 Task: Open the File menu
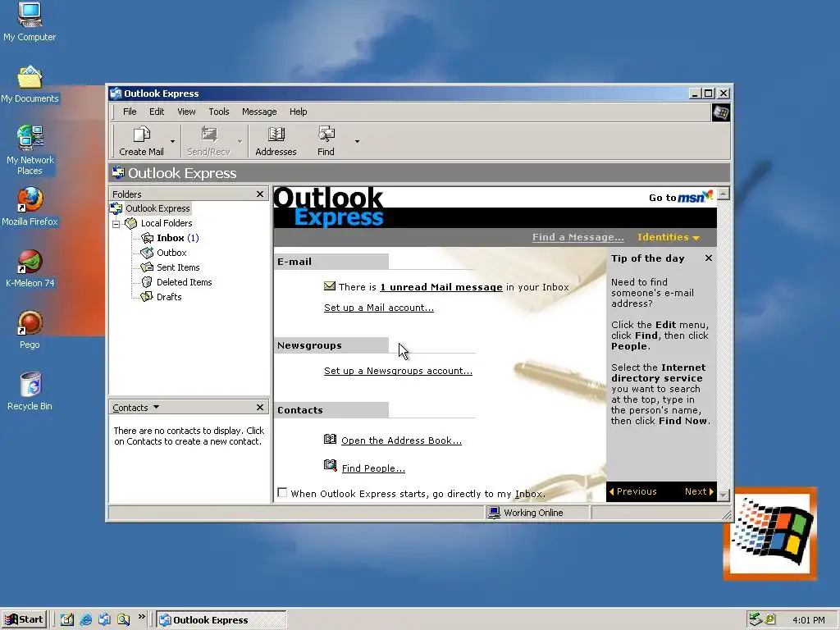tap(130, 112)
